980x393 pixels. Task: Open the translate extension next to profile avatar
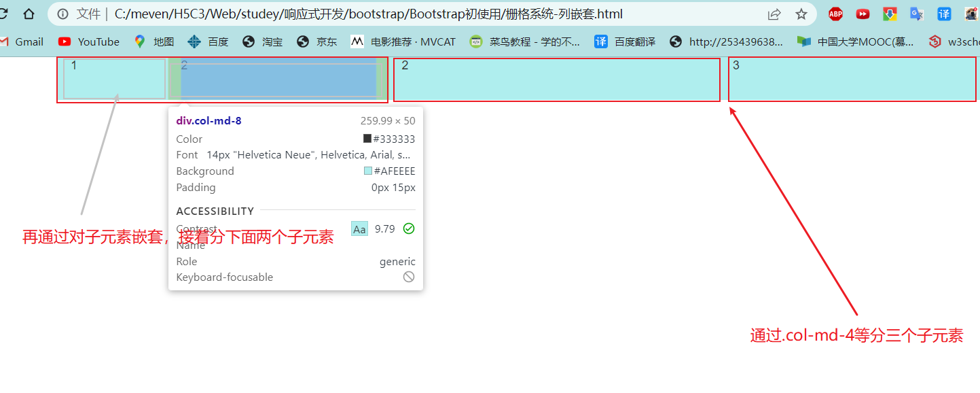[944, 14]
